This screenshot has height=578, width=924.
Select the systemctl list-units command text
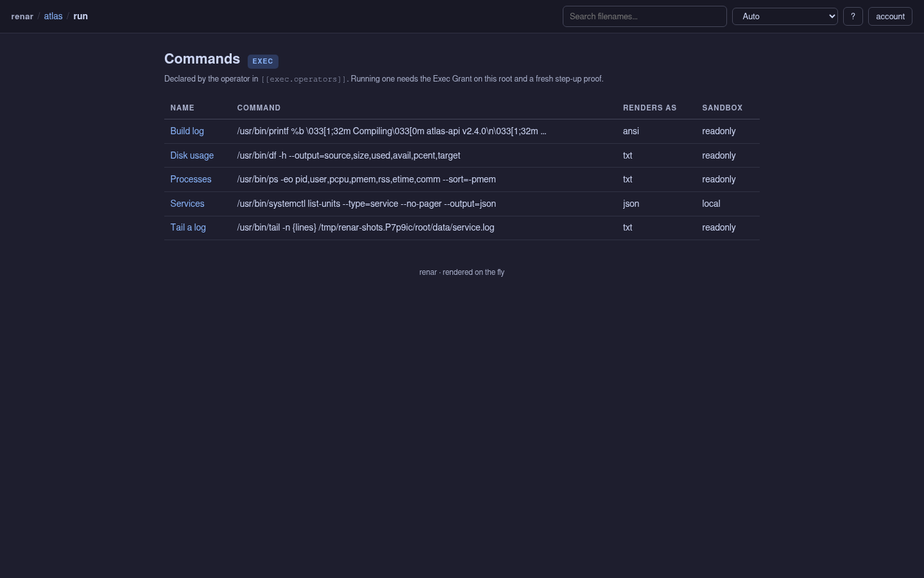pos(366,204)
